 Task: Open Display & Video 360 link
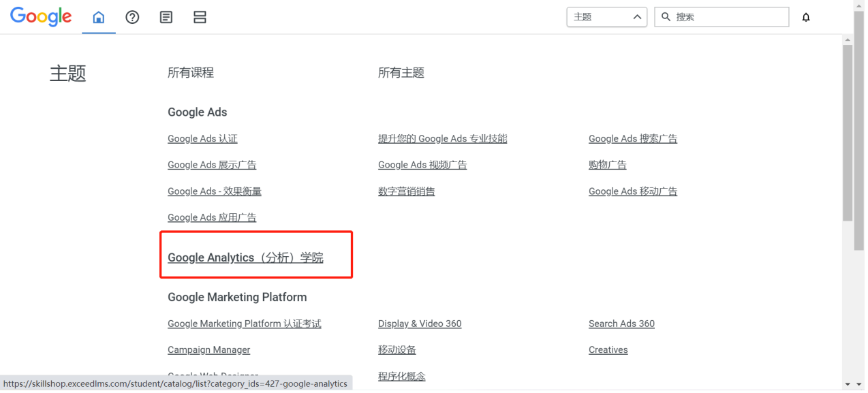click(420, 324)
